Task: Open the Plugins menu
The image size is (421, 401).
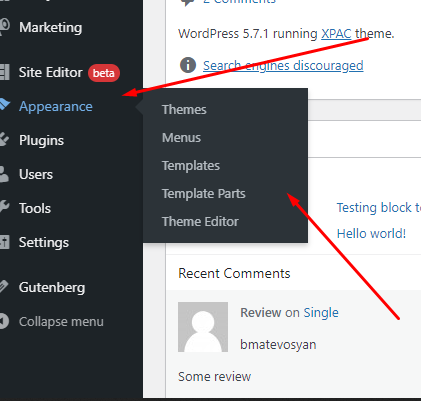Action: 41,140
